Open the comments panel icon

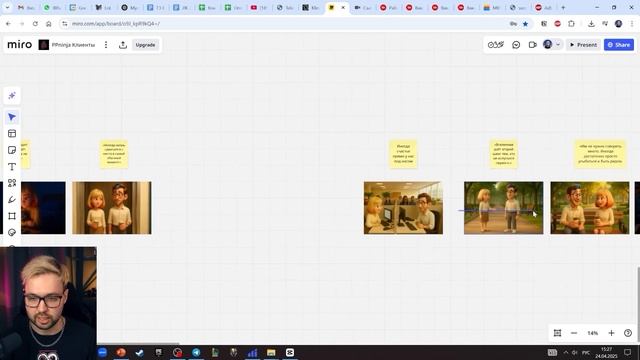pos(516,45)
